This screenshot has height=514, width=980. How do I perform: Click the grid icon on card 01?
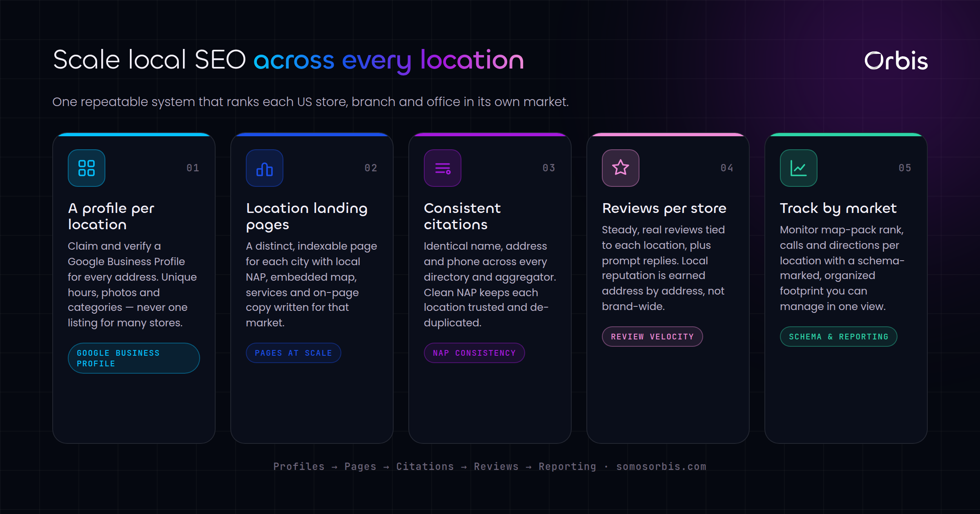(x=87, y=168)
